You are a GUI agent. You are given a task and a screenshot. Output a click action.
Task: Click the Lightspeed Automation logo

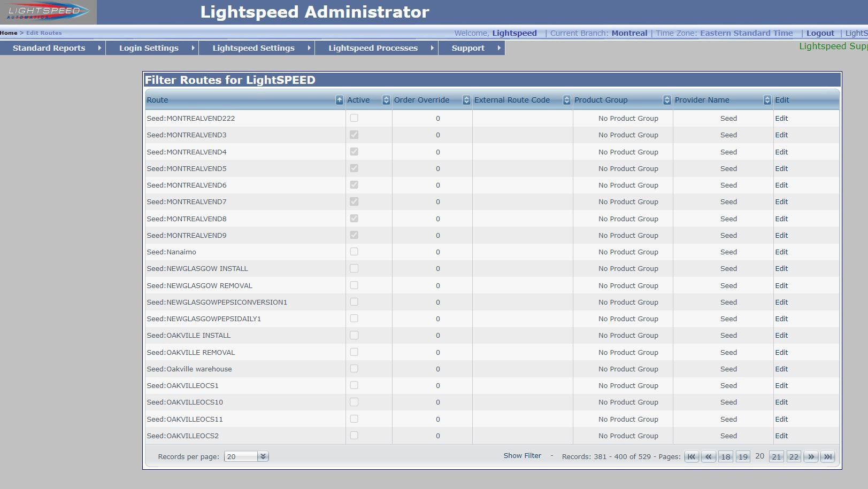(48, 12)
